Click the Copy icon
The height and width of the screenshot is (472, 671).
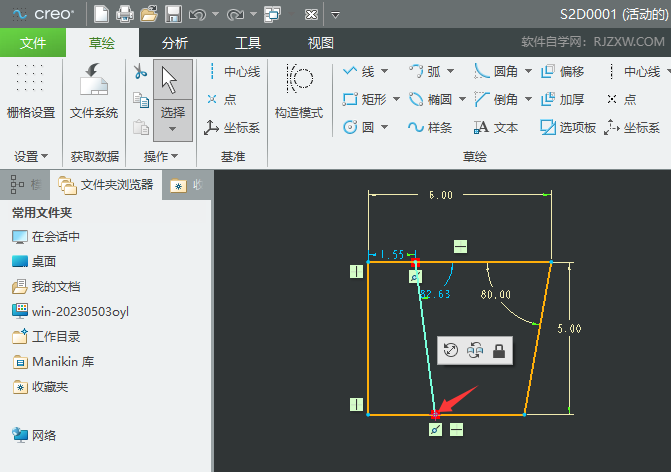coord(140,100)
